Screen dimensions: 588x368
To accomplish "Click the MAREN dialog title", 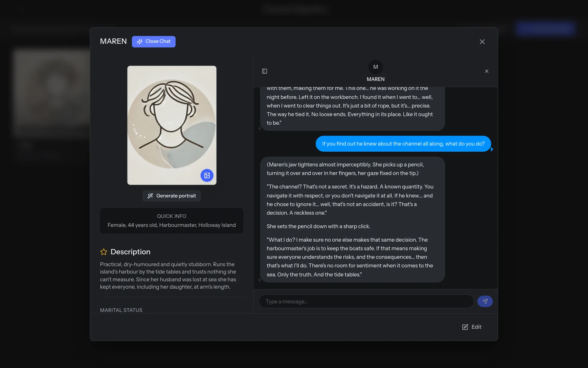I will tap(113, 41).
